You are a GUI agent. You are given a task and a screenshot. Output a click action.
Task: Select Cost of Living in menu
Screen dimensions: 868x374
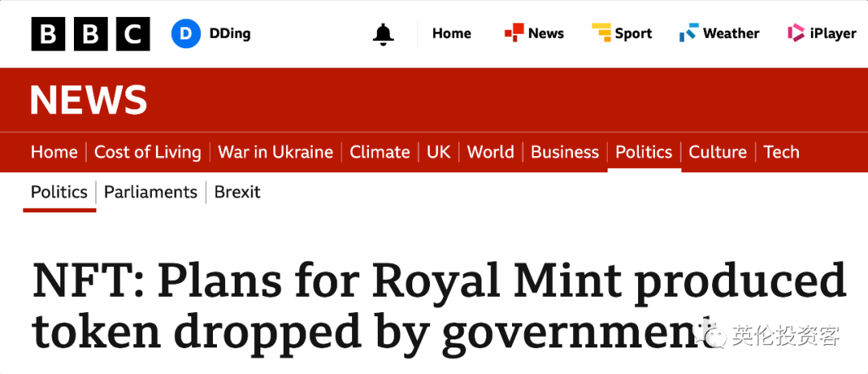[x=148, y=152]
